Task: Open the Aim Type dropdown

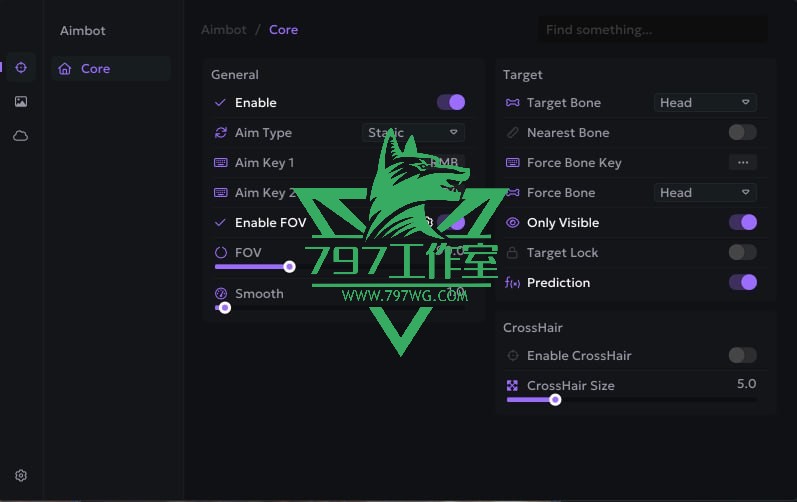Action: pos(412,132)
